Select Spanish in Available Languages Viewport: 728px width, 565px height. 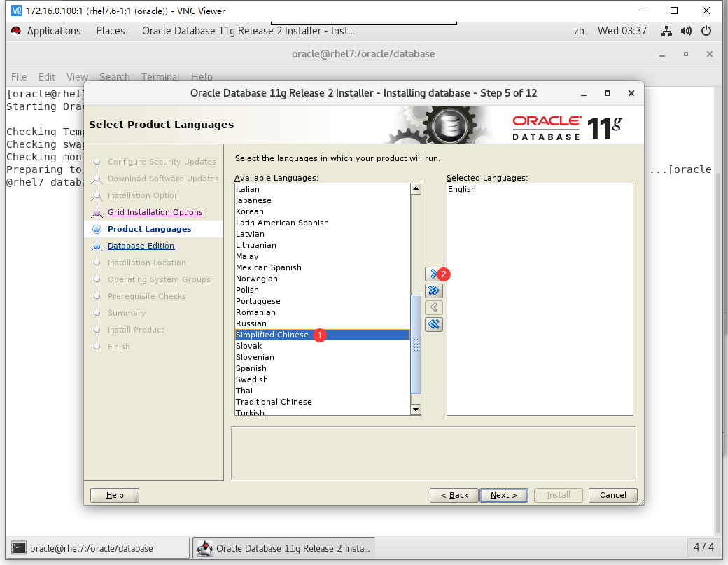pos(322,368)
